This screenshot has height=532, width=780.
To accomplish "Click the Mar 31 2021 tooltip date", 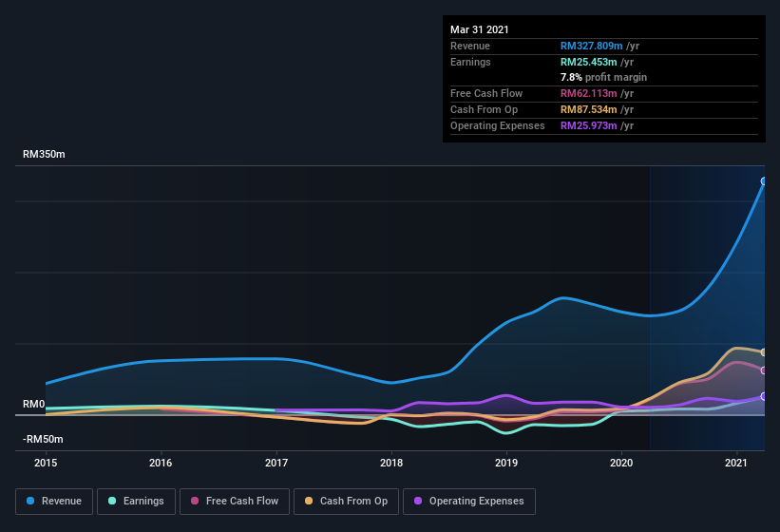I will click(x=480, y=29).
